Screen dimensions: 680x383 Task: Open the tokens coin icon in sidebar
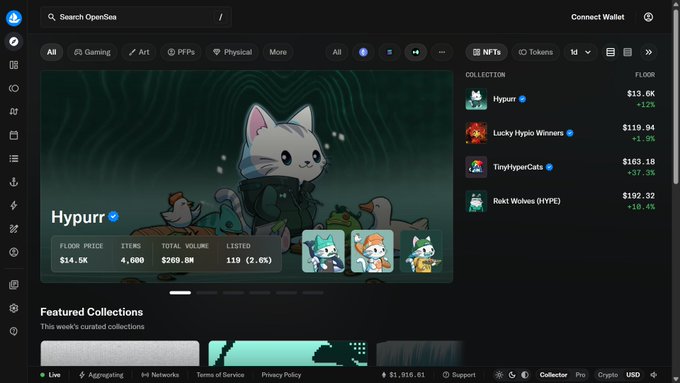click(14, 88)
